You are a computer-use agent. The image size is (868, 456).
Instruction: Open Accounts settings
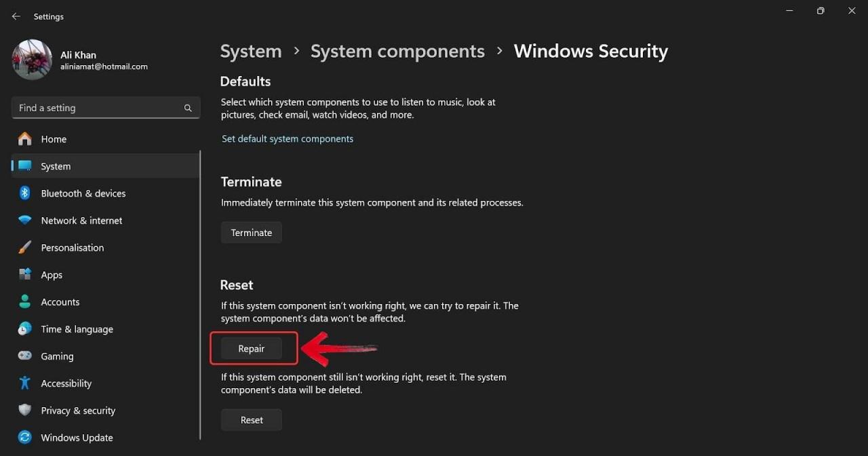click(60, 302)
